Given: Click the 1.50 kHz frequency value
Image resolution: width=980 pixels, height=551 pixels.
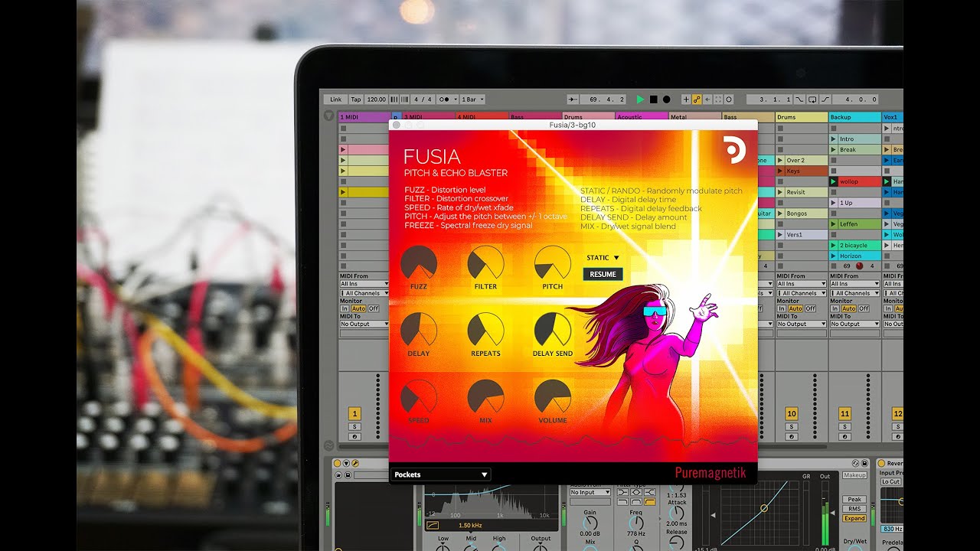Looking at the screenshot, I should [469, 525].
